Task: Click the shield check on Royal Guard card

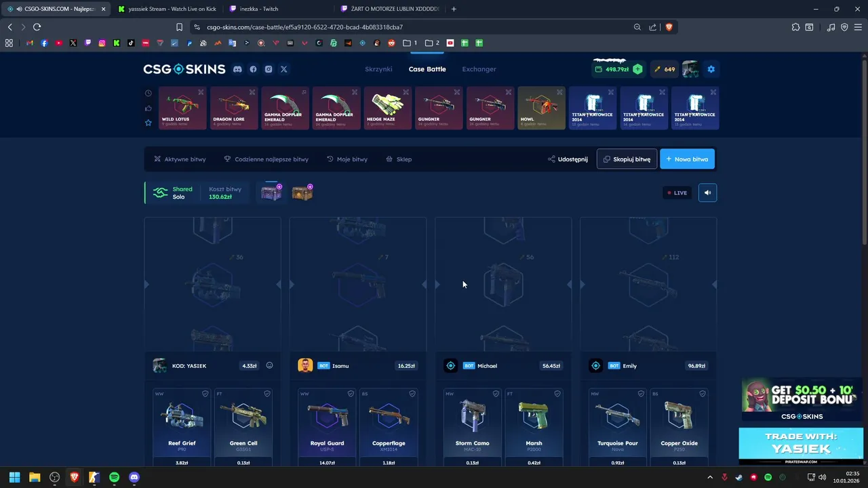Action: tap(351, 393)
